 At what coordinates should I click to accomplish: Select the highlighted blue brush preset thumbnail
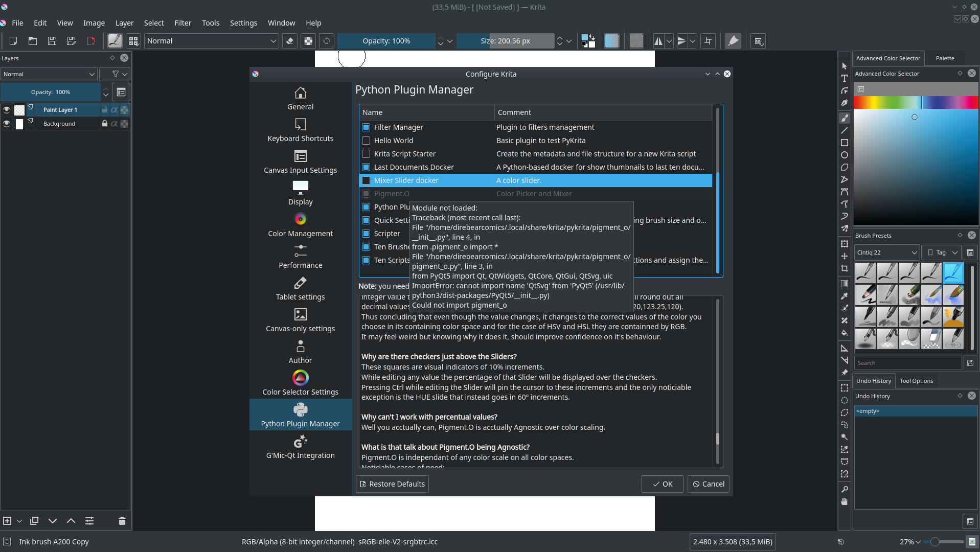(x=953, y=273)
